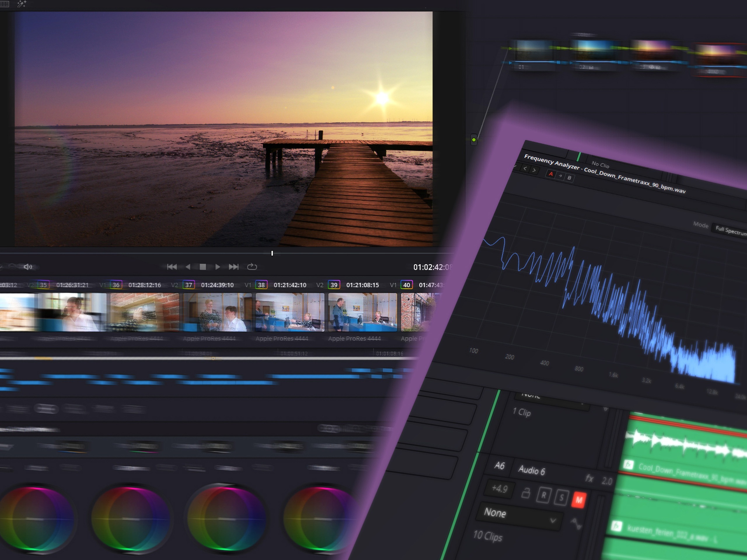Start forward playback in the viewer

[x=218, y=267]
